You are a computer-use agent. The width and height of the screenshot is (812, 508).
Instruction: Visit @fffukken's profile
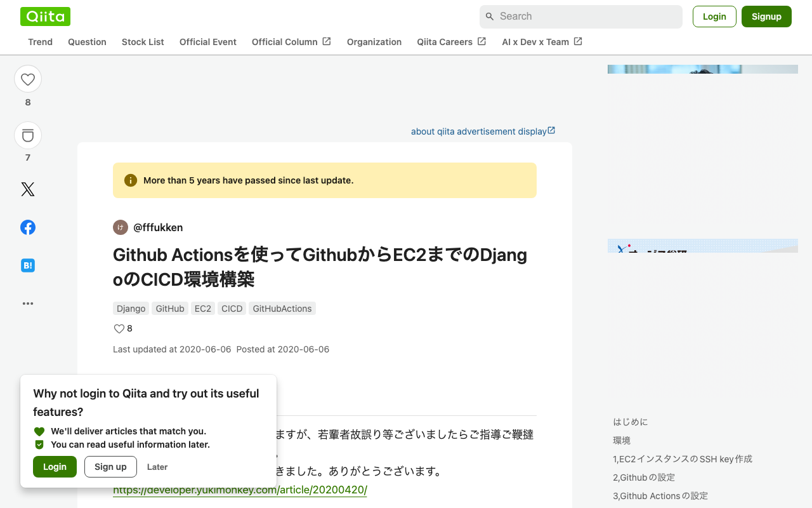coord(157,227)
